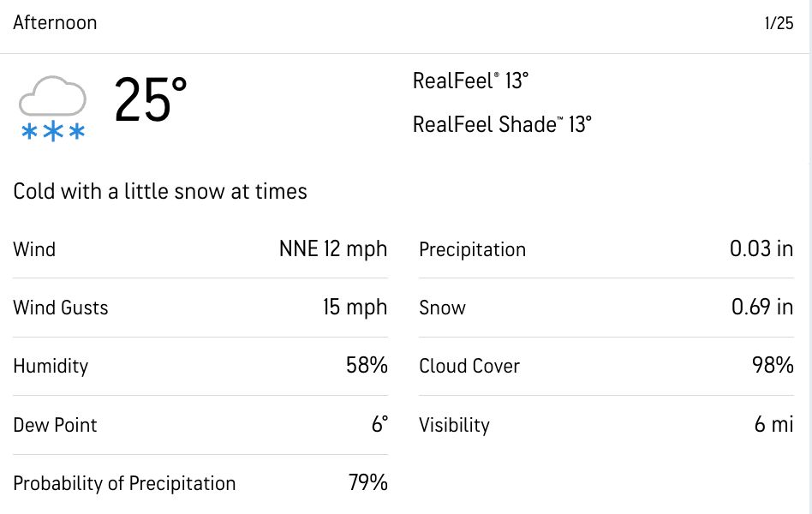
Task: Select the RealFeel Shade 13° line
Action: 502,124
